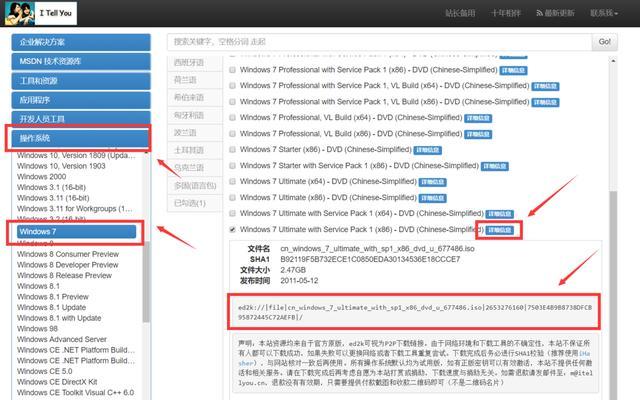Select the Windows 8.1 entry

coord(38,286)
